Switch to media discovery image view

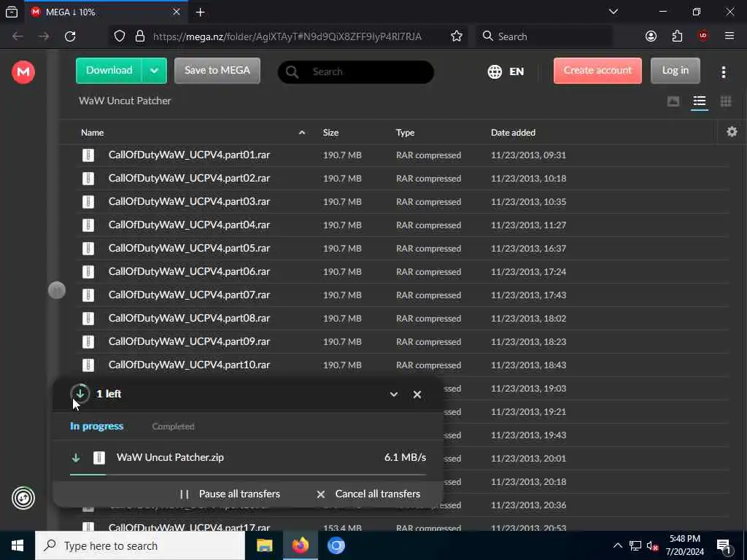[x=673, y=101]
